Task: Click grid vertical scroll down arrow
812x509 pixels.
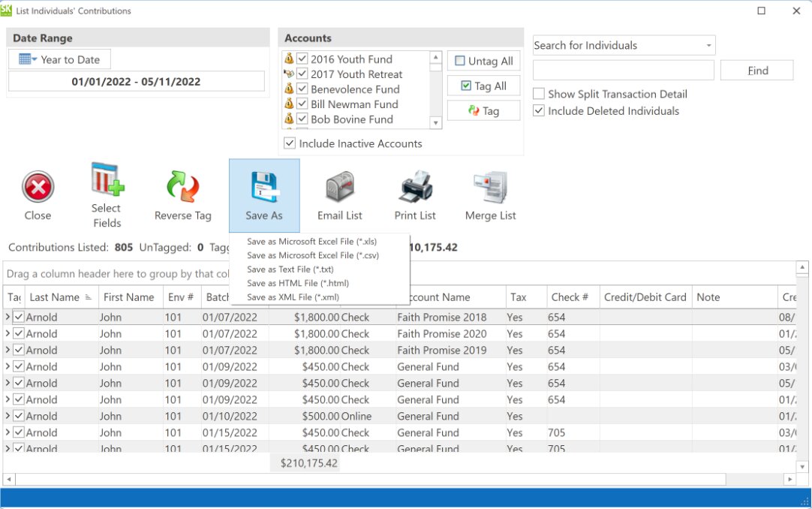Action: pos(802,466)
